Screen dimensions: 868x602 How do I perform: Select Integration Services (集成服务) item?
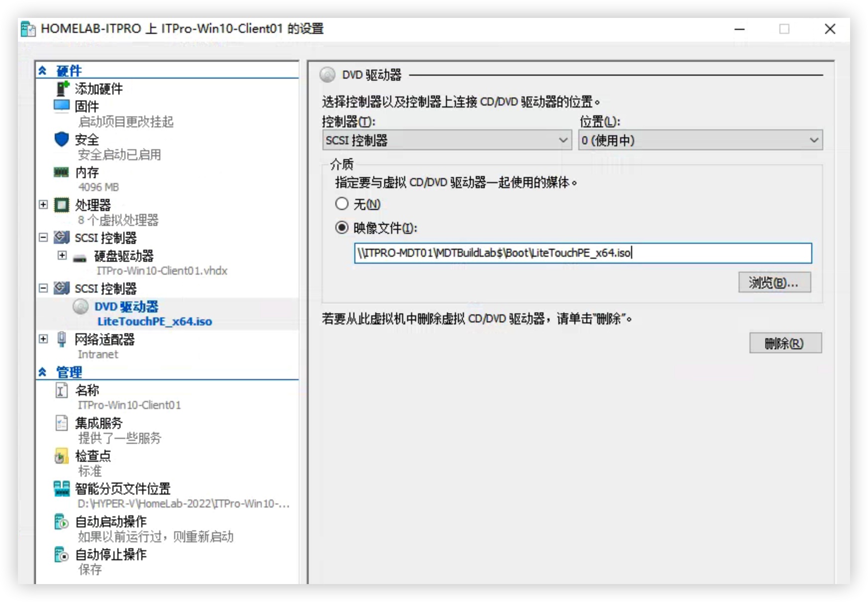(x=99, y=423)
